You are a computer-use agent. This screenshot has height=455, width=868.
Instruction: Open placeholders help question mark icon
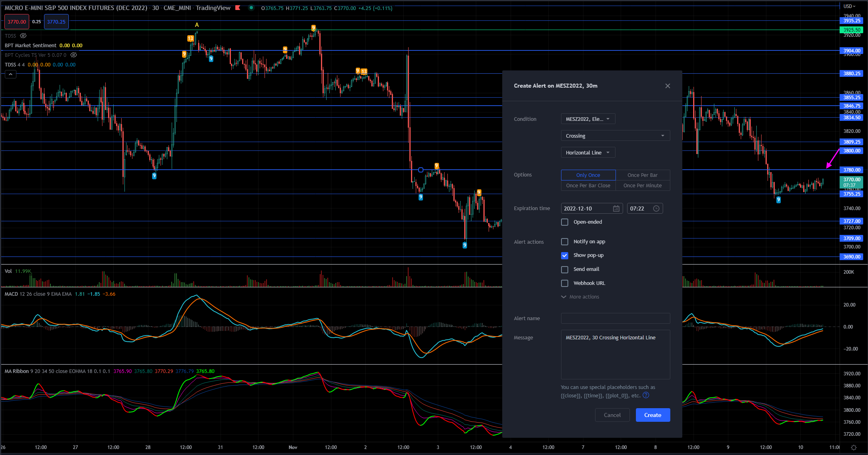645,395
